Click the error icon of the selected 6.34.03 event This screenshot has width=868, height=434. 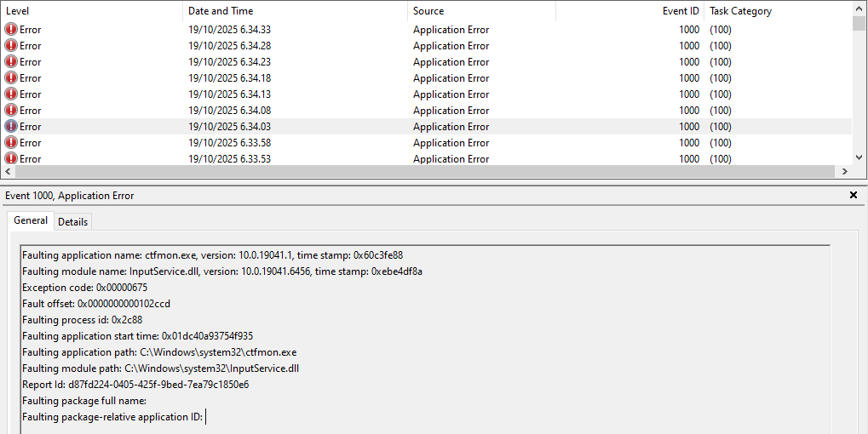[11, 127]
